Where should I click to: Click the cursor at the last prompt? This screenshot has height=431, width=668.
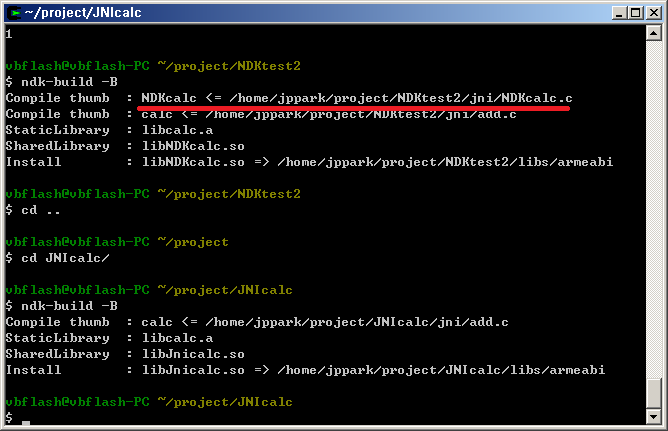(26, 421)
